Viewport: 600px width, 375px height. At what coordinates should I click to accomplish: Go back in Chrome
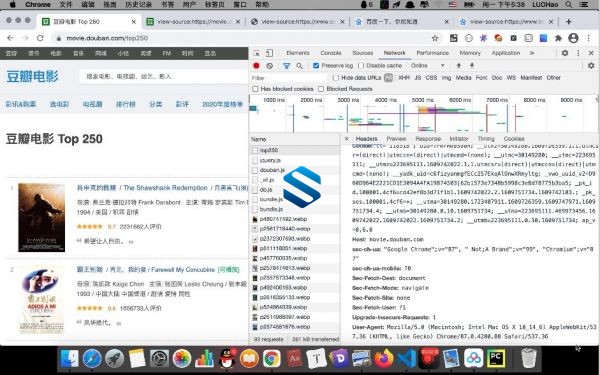click(x=10, y=38)
